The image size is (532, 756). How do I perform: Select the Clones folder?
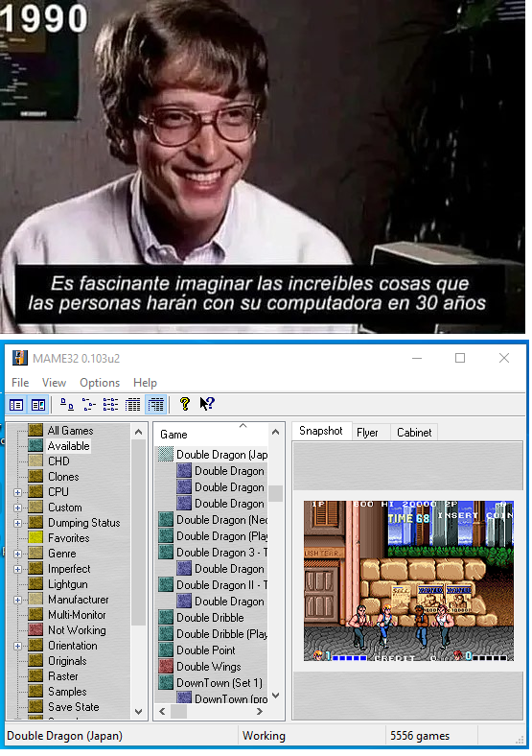(63, 477)
